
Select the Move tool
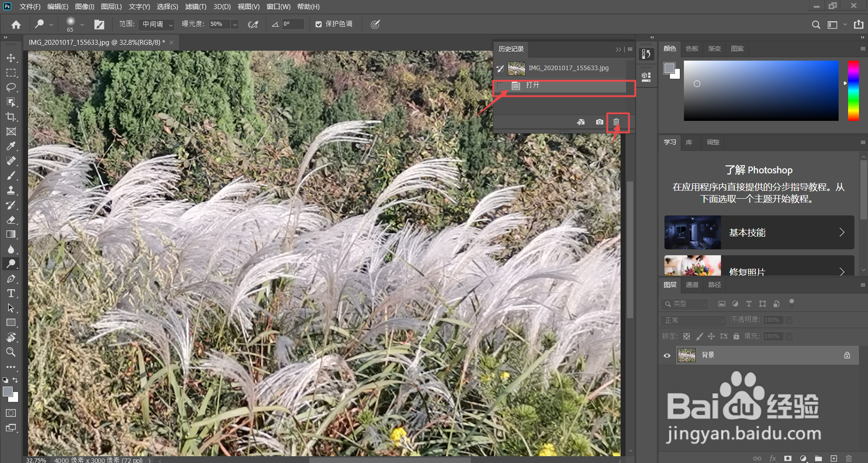click(11, 58)
